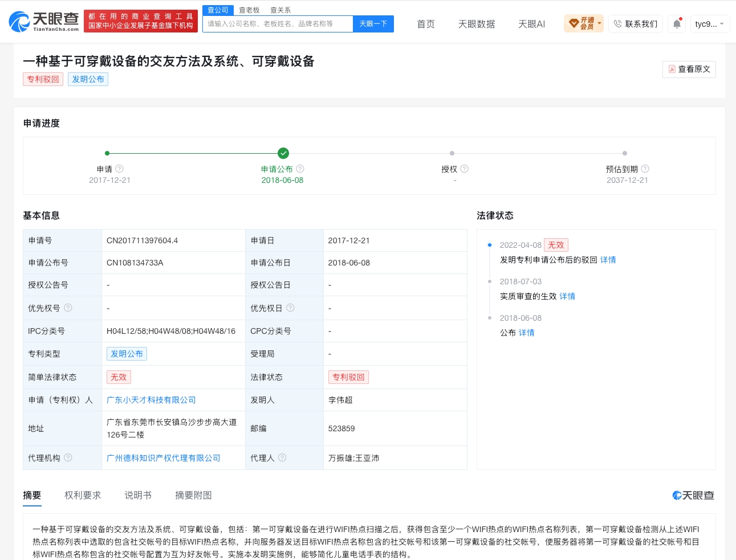This screenshot has height=560, width=736.
Task: Click the red 国家中小企业发展子基金旗下机构 banner
Action: 141,21
